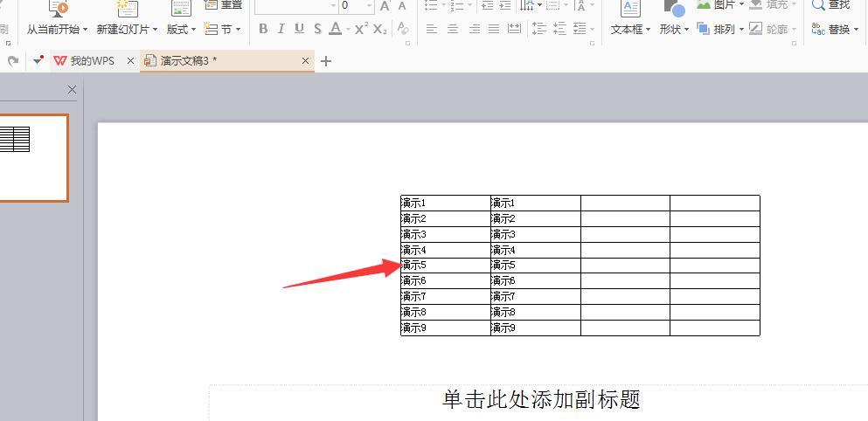
Task: Click the font size input field
Action: [x=351, y=6]
